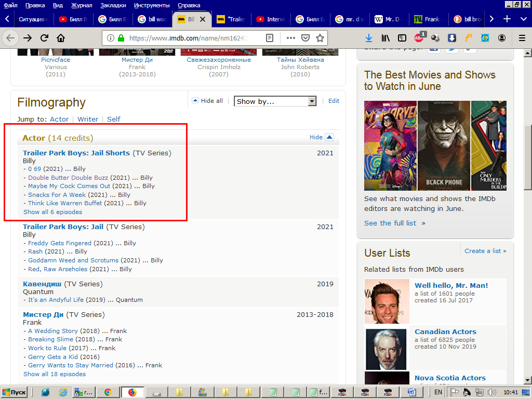Open 'Trailer Park Boys: Jail Shorts' link
This screenshot has width=532, height=399.
76,153
